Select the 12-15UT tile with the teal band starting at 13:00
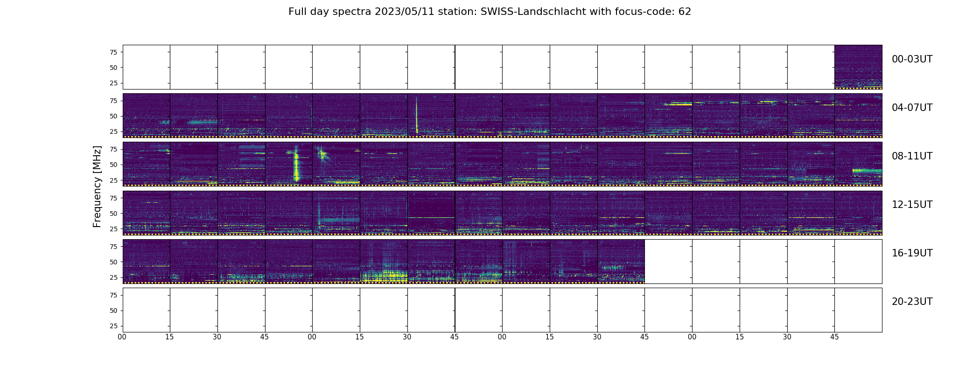 [336, 213]
